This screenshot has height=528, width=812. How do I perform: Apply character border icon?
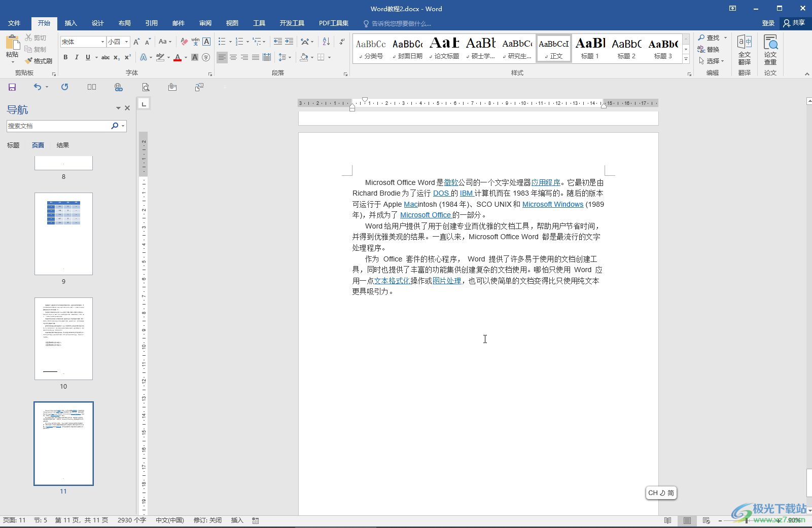tap(206, 42)
